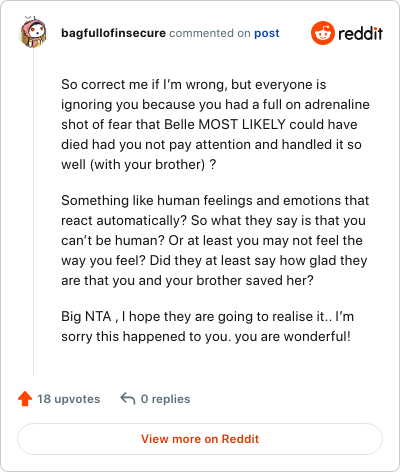Click the 'commented on' text
This screenshot has width=400, height=472.
(x=210, y=33)
